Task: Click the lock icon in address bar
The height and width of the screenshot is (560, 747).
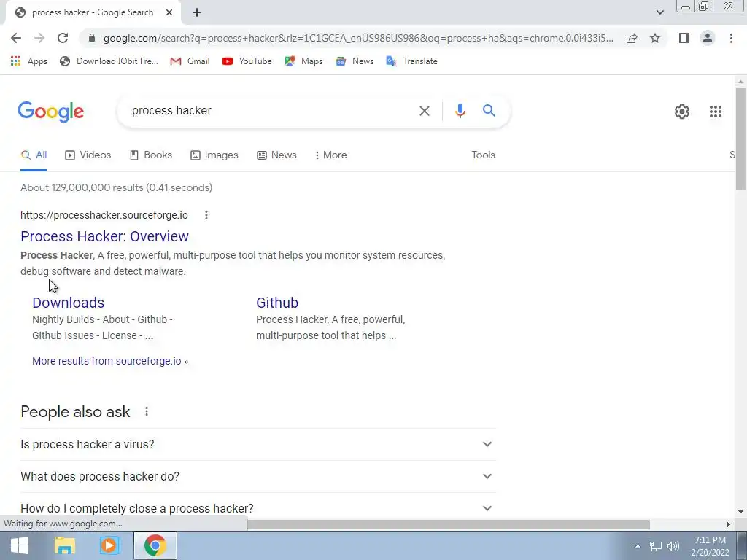Action: [x=92, y=38]
